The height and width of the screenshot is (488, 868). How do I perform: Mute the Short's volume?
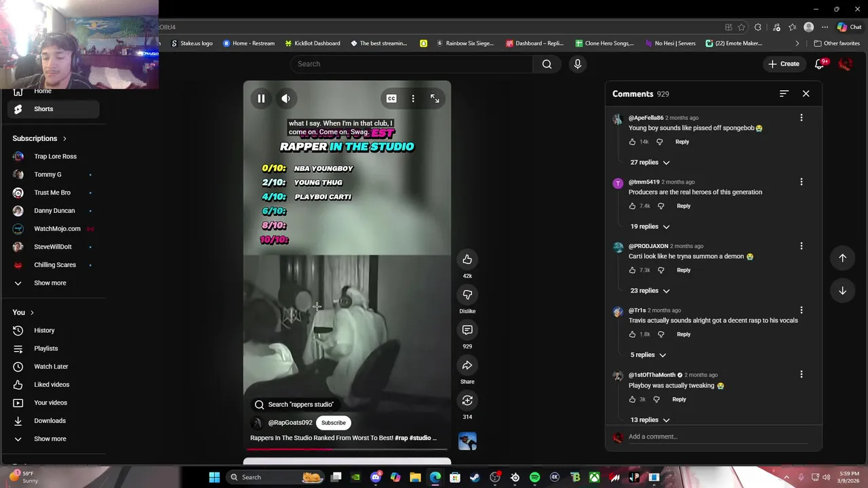pyautogui.click(x=285, y=99)
